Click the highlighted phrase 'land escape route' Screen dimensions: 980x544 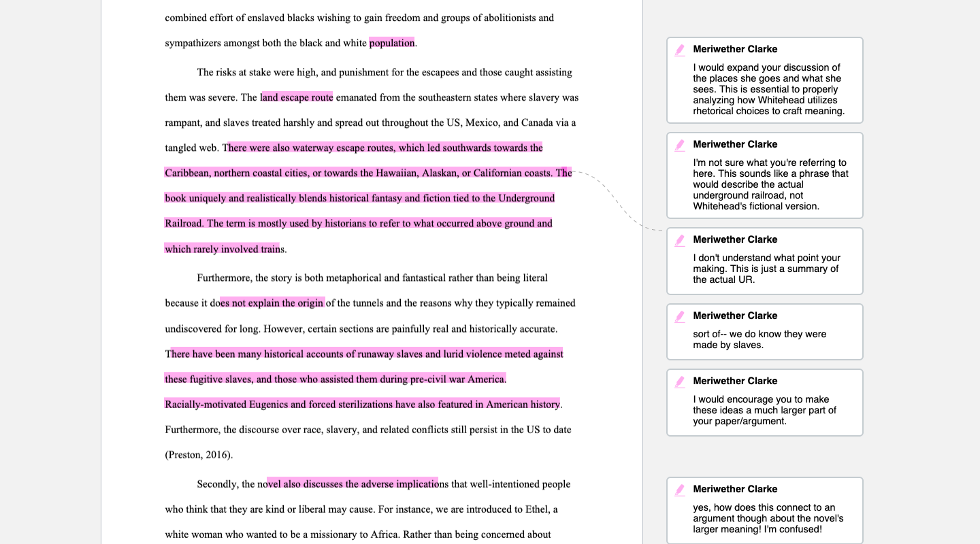coord(297,97)
